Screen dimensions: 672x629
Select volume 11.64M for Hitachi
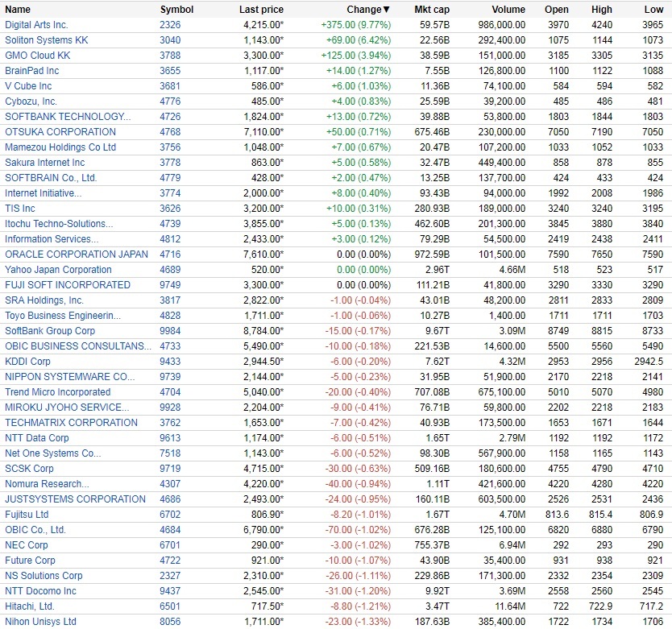coord(511,606)
